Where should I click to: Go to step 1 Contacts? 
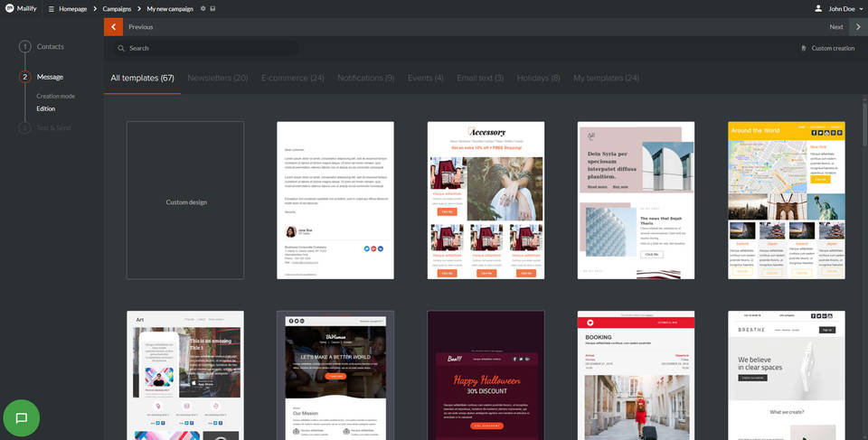coord(50,46)
